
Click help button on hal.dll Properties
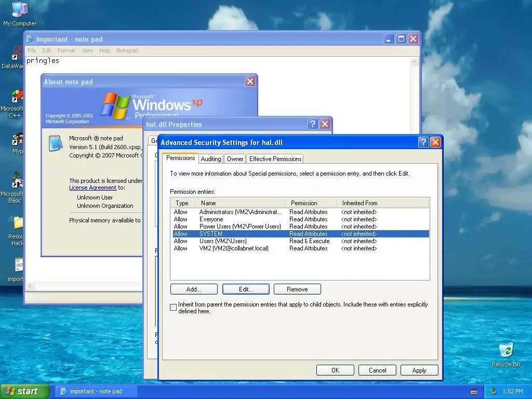click(x=313, y=124)
